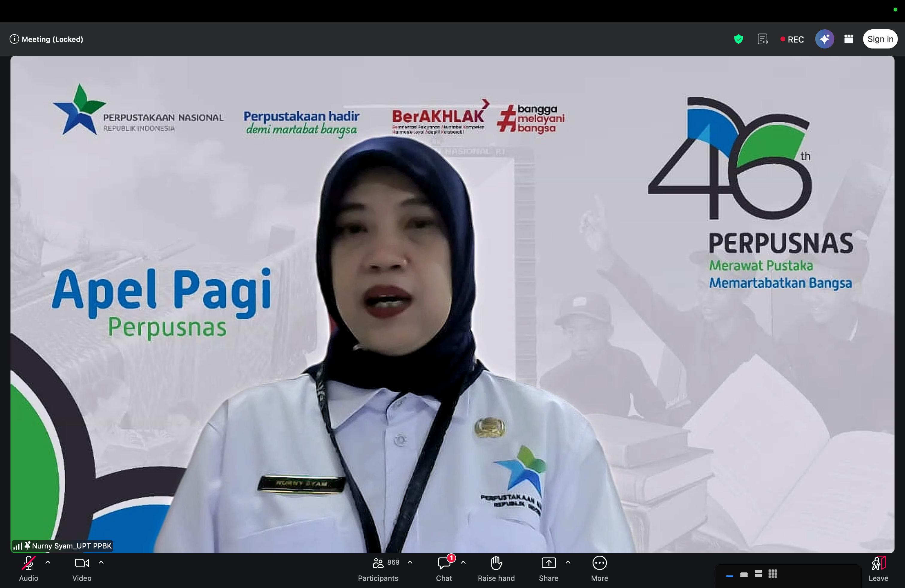Expand audio options chevron beside Audio
The image size is (905, 588).
point(48,563)
